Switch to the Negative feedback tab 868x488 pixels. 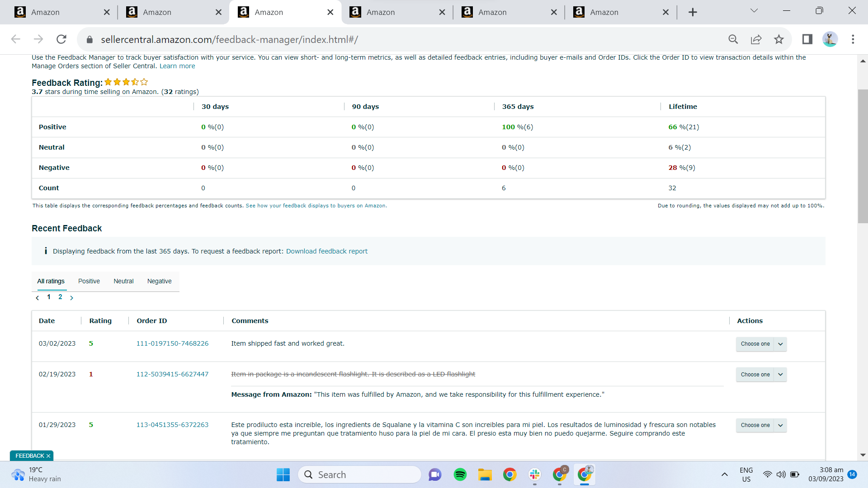tap(160, 281)
